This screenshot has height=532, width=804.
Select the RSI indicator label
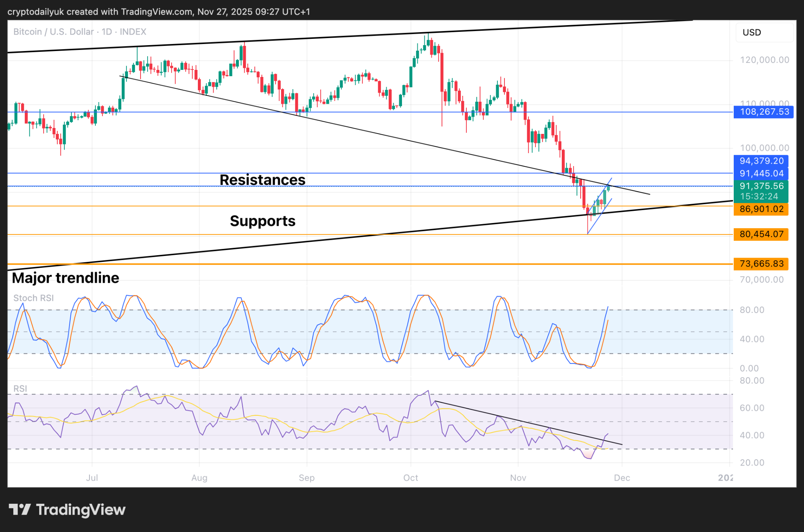(x=20, y=389)
